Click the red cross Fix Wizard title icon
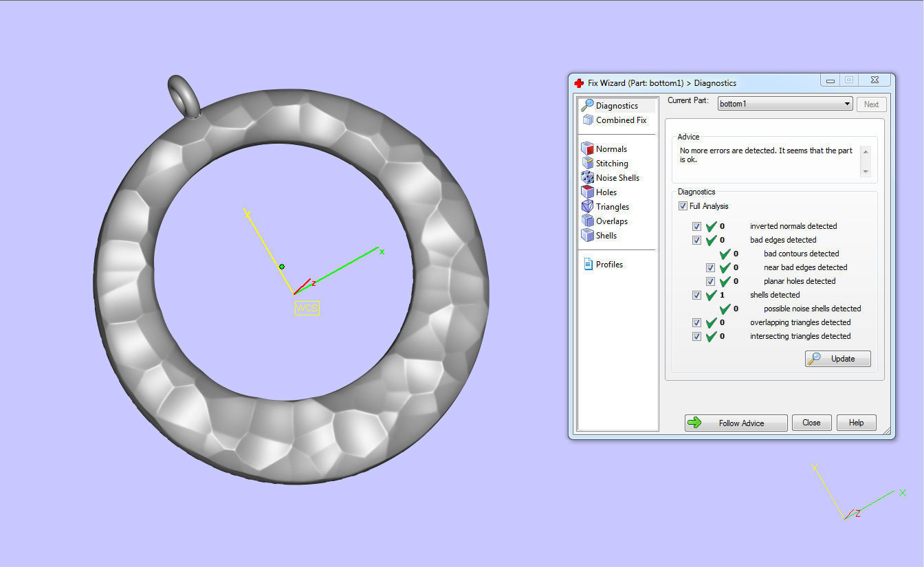 (x=579, y=82)
